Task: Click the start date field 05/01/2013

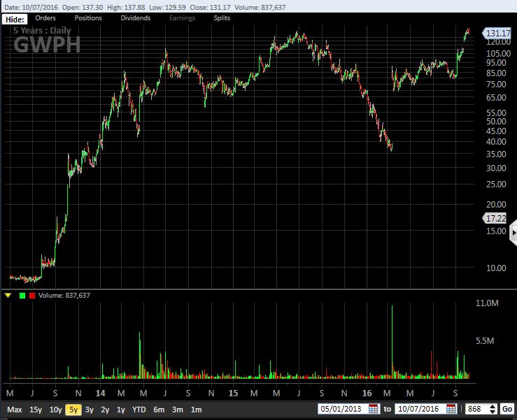Action: pyautogui.click(x=342, y=410)
